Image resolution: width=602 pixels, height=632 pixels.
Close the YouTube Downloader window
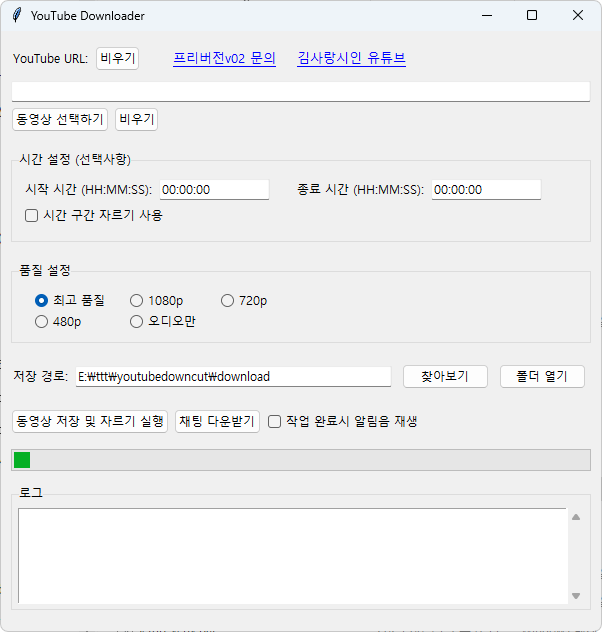coord(577,15)
